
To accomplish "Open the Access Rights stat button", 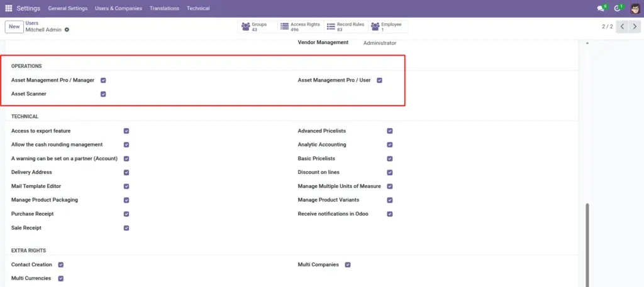I will [301, 26].
